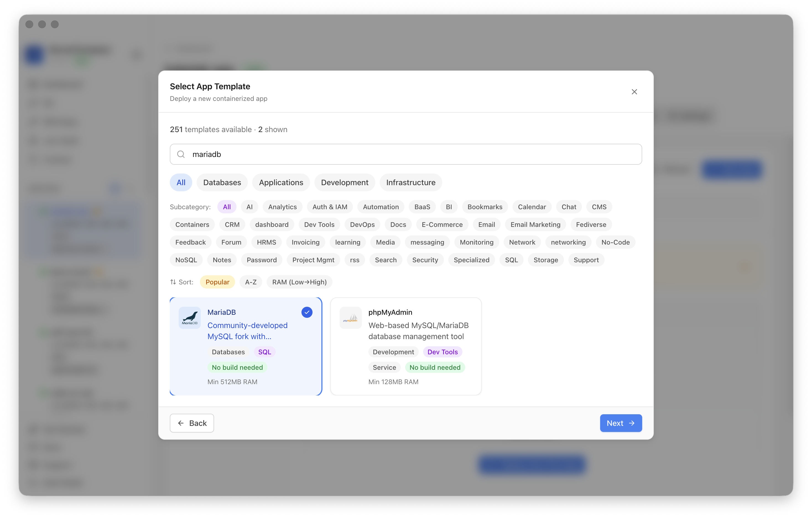Click the phpMyAdmin logo icon
The image size is (812, 519).
(350, 318)
